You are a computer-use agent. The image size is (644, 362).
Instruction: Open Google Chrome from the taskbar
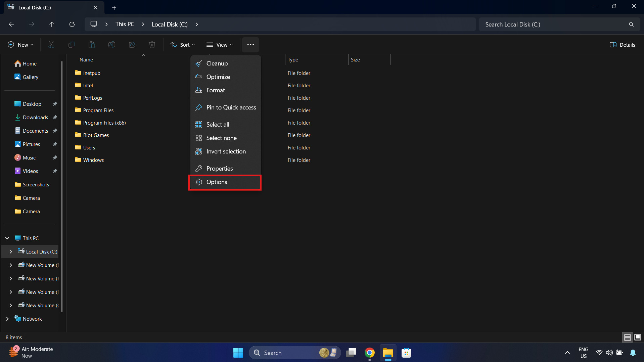[x=369, y=353]
